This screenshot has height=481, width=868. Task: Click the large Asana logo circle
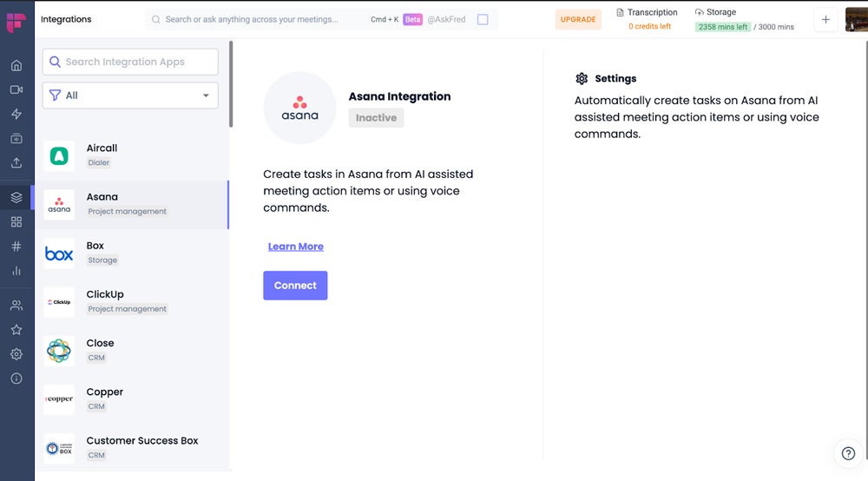299,108
